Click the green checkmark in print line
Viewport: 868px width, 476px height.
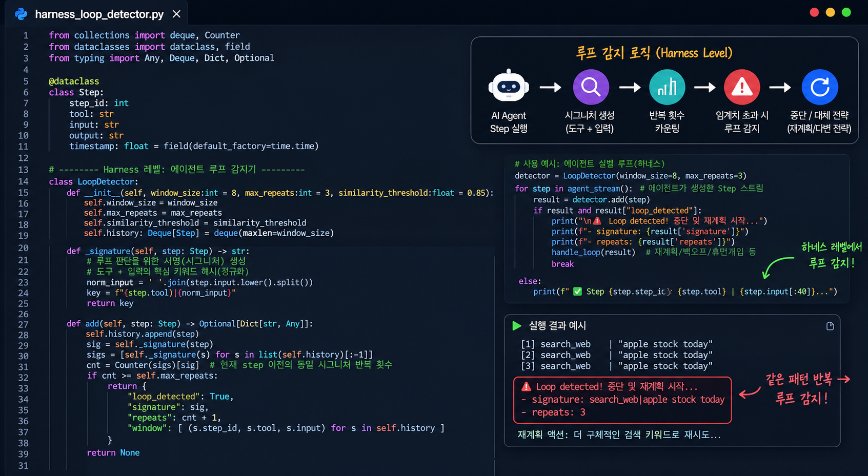point(577,292)
